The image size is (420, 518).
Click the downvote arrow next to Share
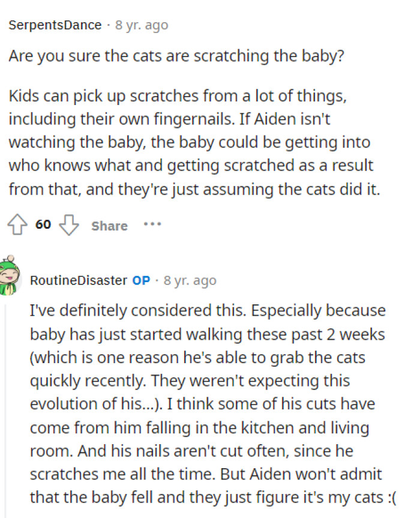pos(69,226)
